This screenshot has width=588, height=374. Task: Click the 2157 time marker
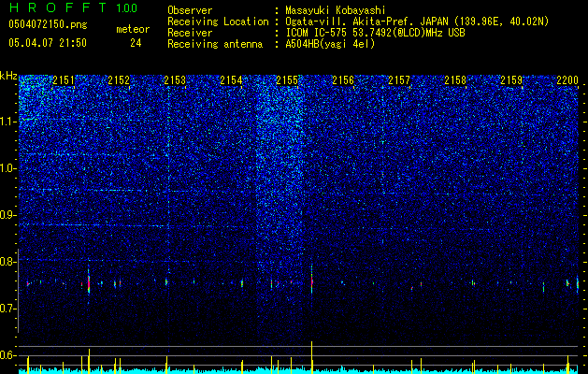[399, 80]
